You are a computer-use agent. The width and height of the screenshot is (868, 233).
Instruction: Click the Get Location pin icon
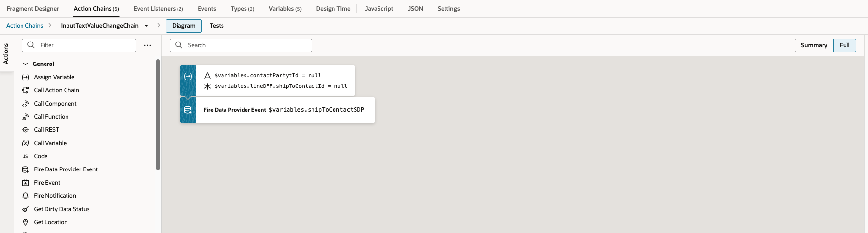click(26, 222)
